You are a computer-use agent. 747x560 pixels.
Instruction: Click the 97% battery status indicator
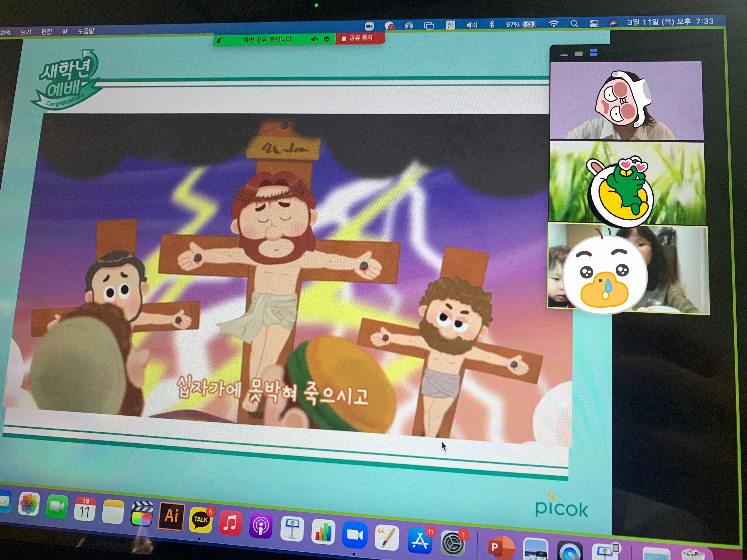(x=521, y=24)
